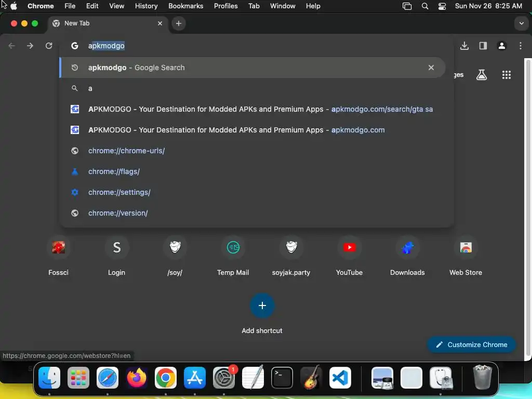Open the Google apps grid
Screen dimensions: 532x399
[x=506, y=75]
